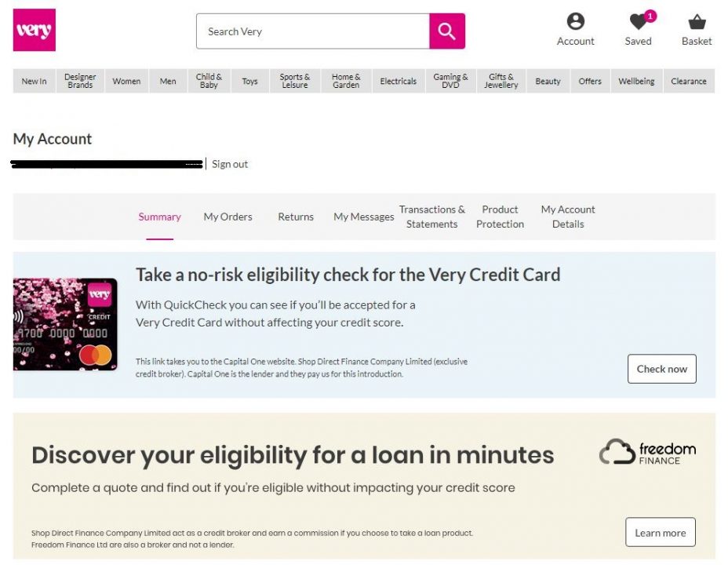This screenshot has width=728, height=565.
Task: Select the Product Protection tab
Action: click(x=500, y=217)
